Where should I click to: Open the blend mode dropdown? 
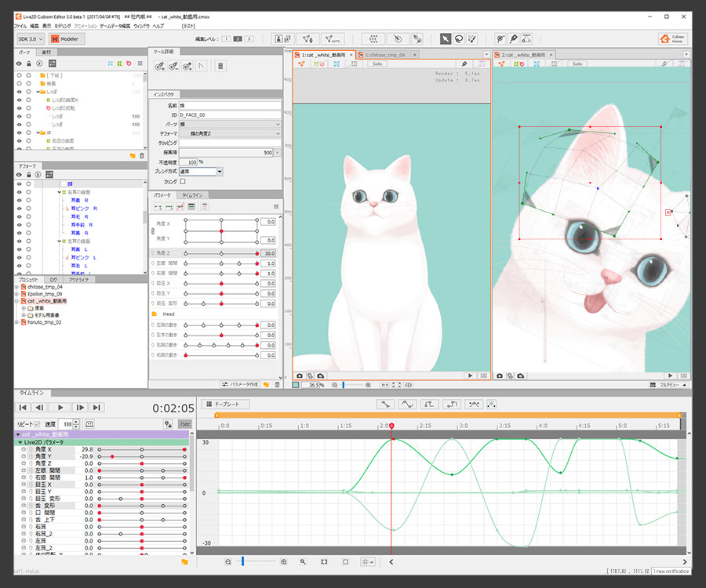coord(201,172)
